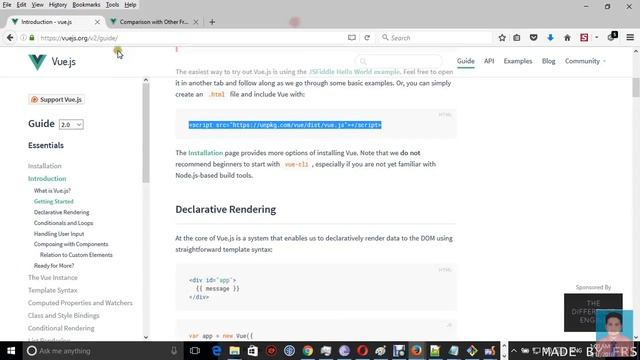Jump to Conditionals and Loops section
Image resolution: width=640 pixels, height=360 pixels.
(x=63, y=223)
